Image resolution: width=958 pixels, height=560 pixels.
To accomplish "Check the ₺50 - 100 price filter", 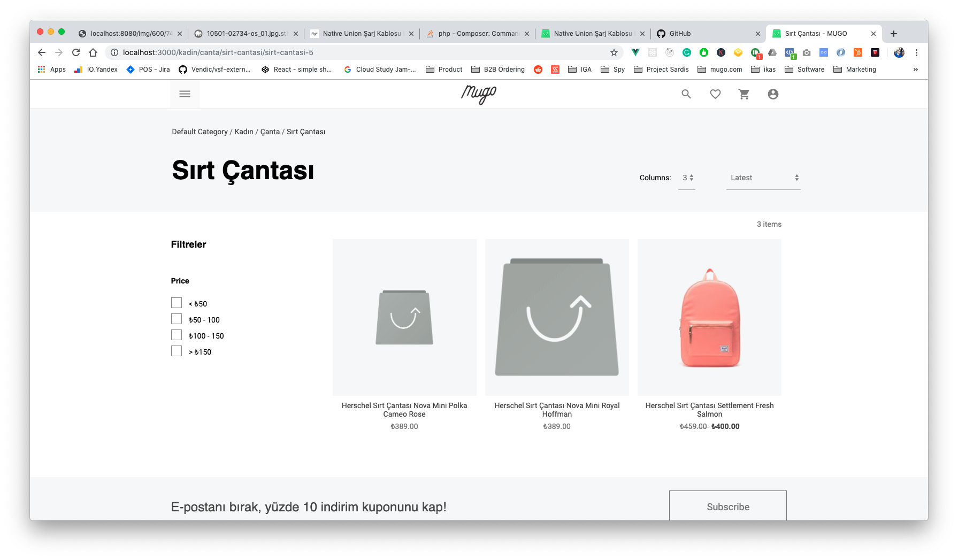I will [x=177, y=319].
